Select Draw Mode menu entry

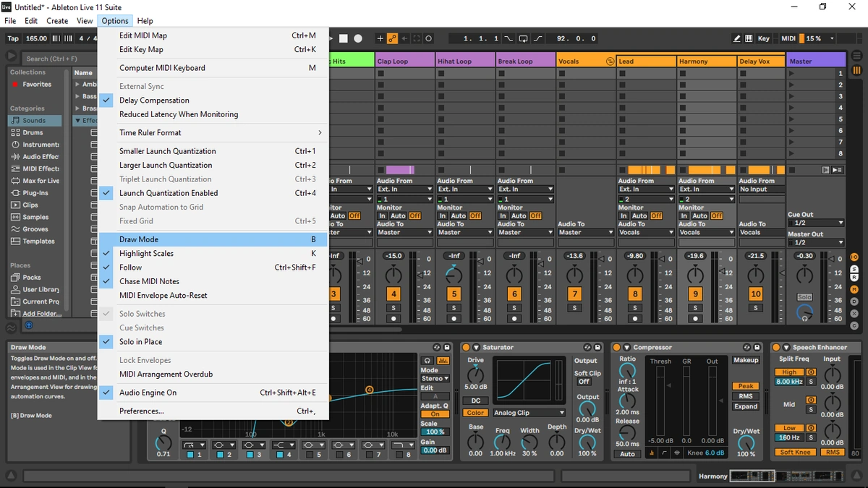click(213, 239)
